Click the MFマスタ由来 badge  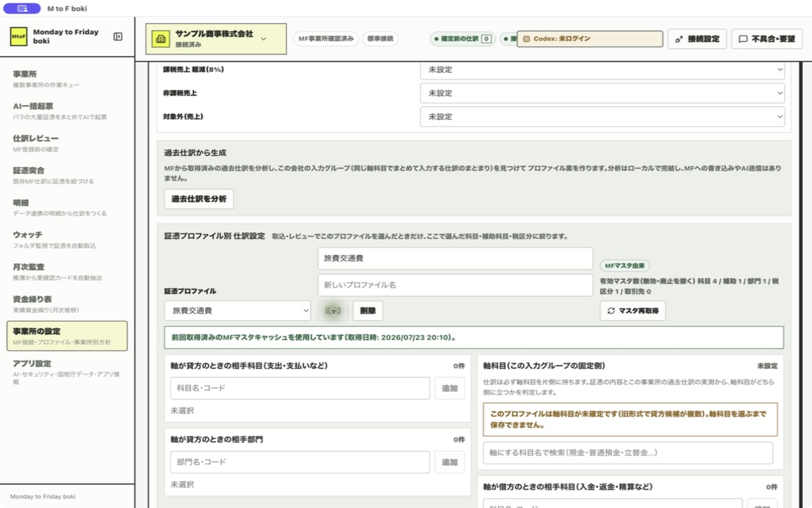point(625,266)
